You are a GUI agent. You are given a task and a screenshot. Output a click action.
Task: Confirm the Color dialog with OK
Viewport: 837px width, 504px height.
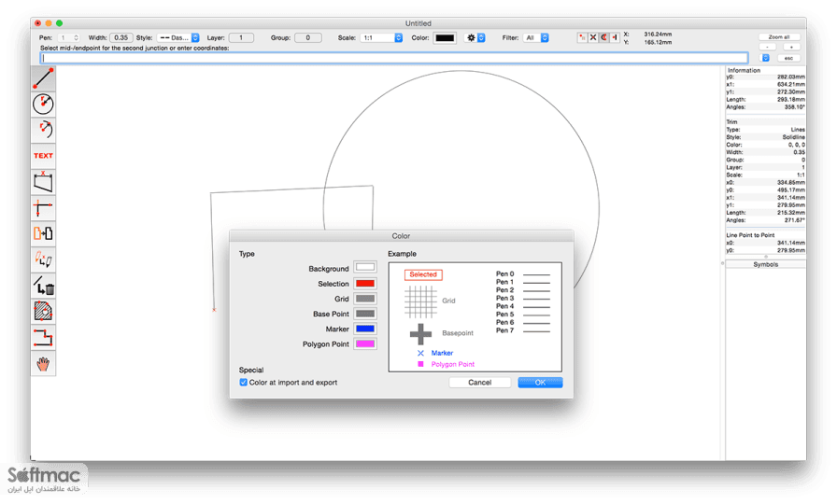(x=540, y=383)
